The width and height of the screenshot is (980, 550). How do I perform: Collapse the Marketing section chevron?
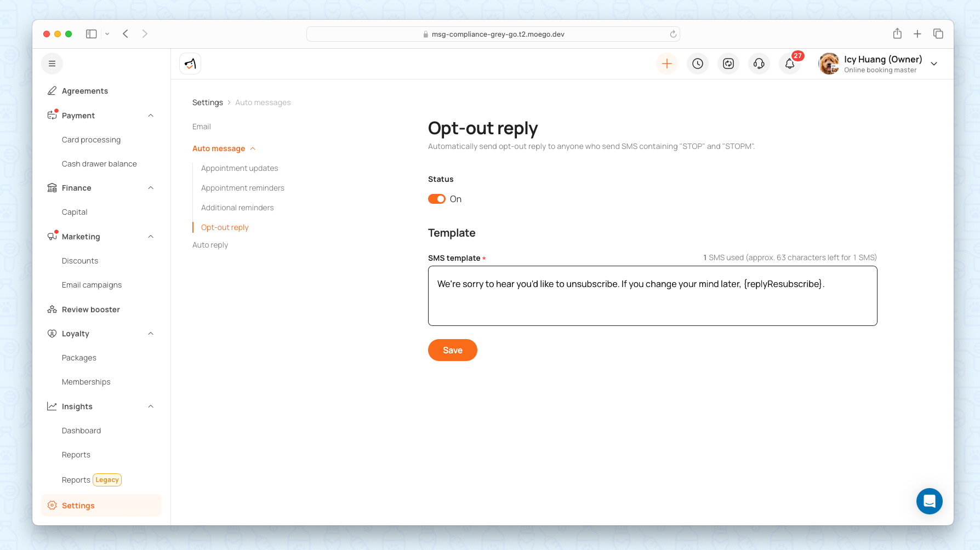[151, 237]
